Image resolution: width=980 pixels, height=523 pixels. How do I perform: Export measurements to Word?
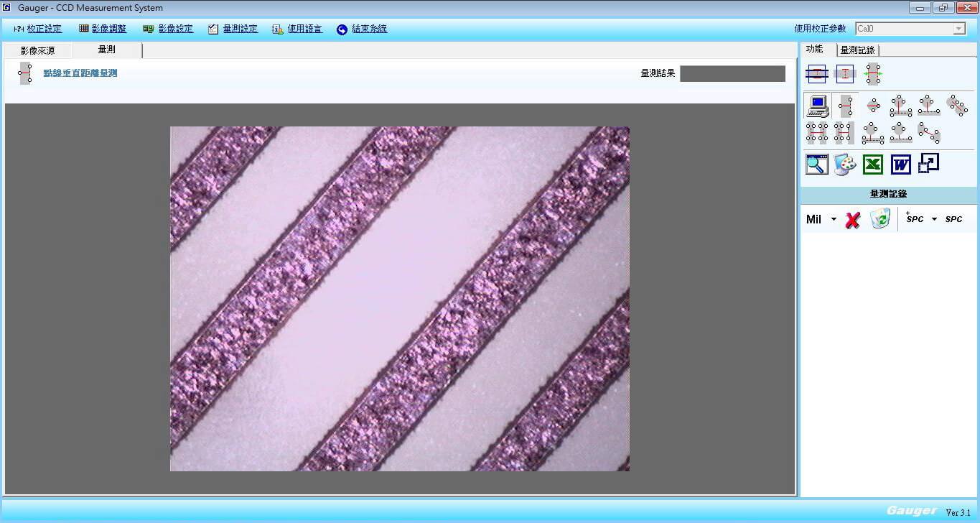[x=901, y=165]
